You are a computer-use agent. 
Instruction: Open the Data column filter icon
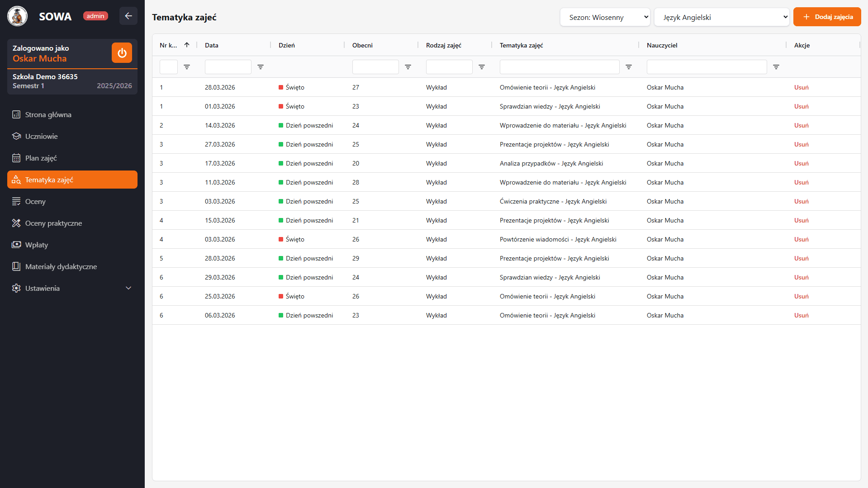[261, 67]
